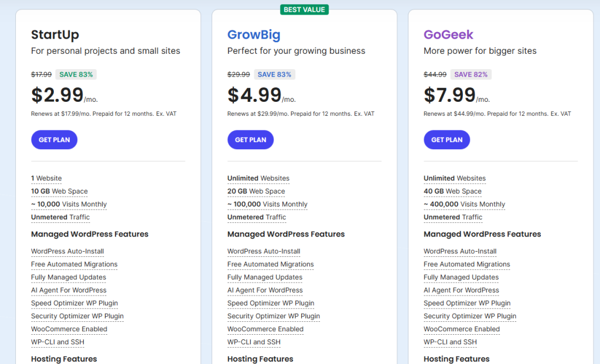
Task: Click ~ 100,000 Visits Monthly in GrowBig
Action: click(267, 204)
